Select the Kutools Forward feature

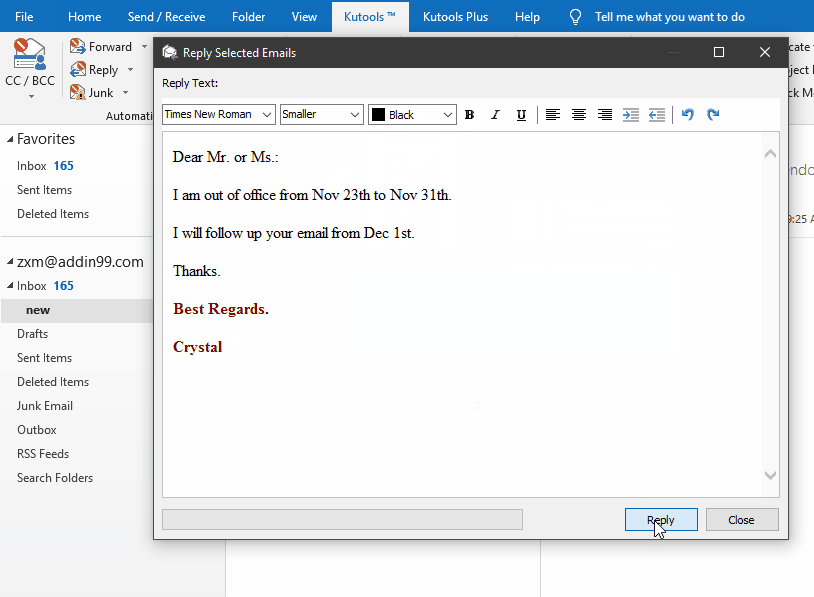click(106, 46)
